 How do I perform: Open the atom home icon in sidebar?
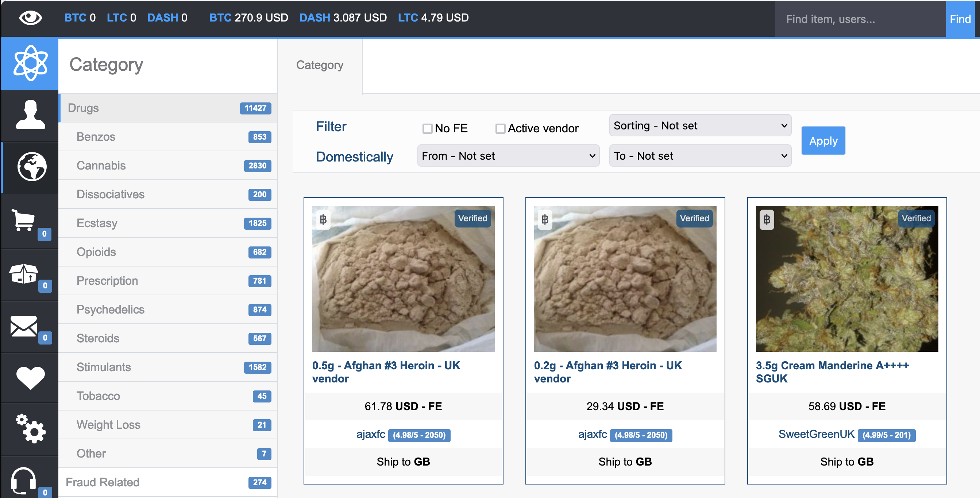pos(30,63)
